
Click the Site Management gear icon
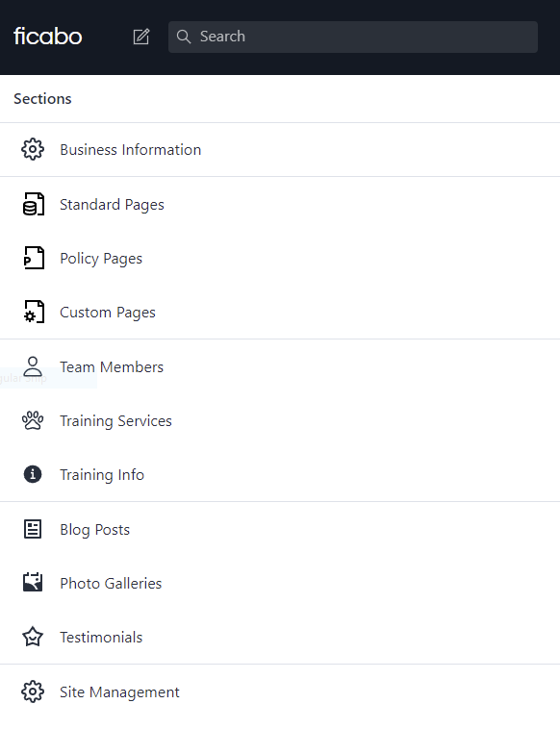coord(33,691)
